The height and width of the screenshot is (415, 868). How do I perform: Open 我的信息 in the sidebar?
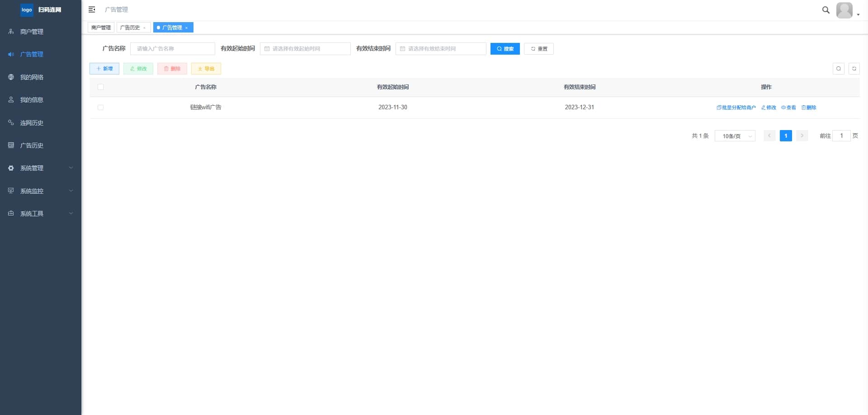click(41, 100)
